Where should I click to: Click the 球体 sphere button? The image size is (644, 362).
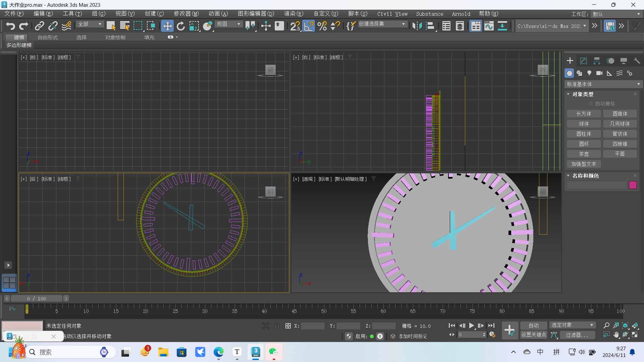point(584,124)
